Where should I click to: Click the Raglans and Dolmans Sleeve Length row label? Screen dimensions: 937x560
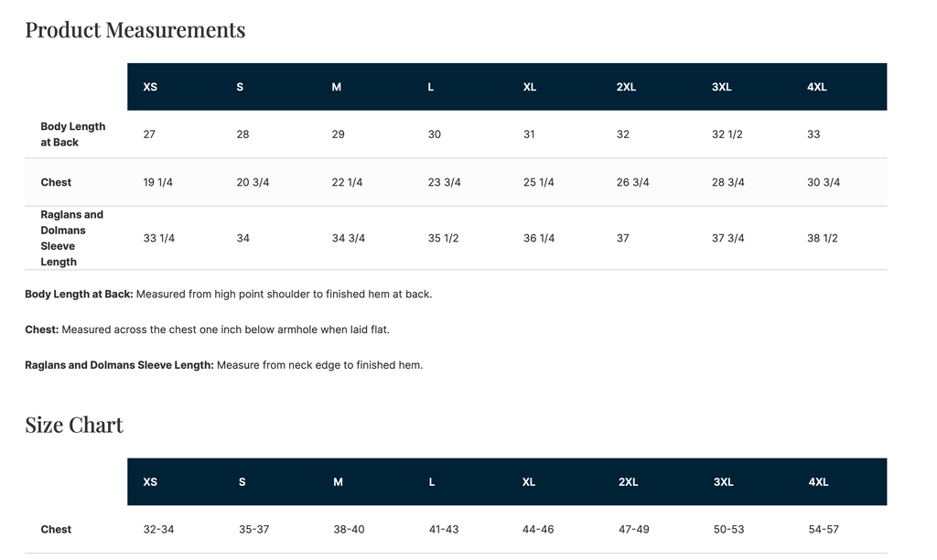71,238
